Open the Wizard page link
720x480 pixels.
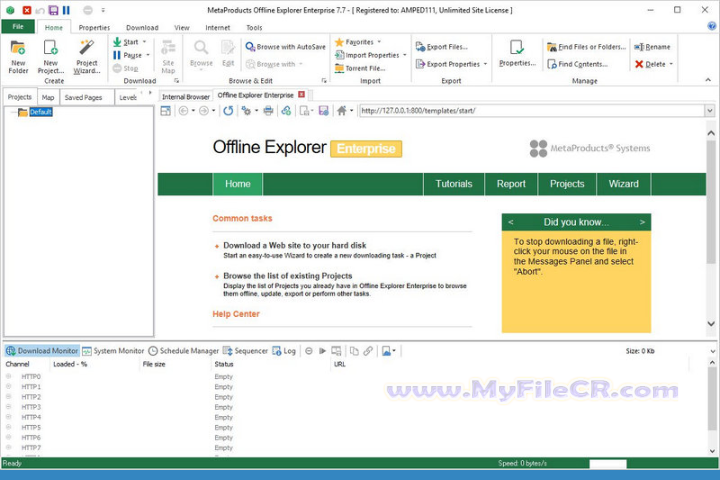624,184
